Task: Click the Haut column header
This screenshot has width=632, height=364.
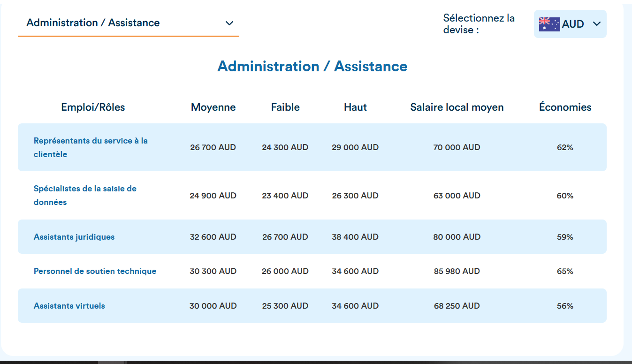Action: (x=355, y=107)
